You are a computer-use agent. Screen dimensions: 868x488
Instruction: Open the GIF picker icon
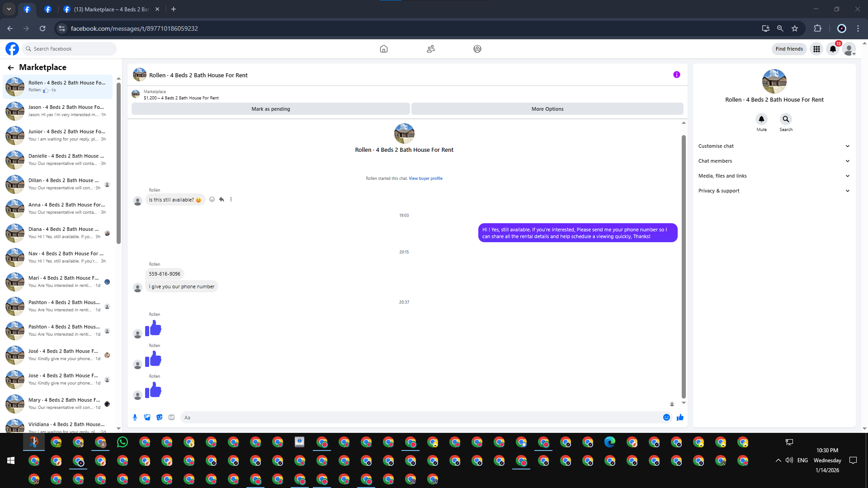(171, 418)
